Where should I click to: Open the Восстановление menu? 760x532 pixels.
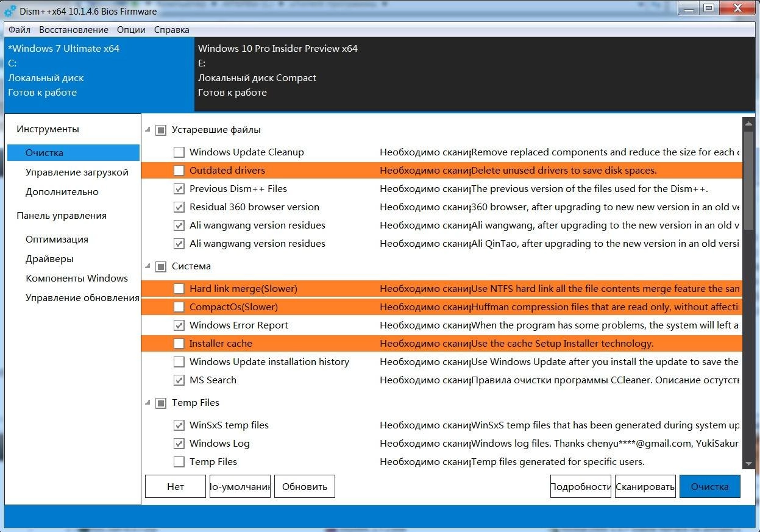click(74, 30)
